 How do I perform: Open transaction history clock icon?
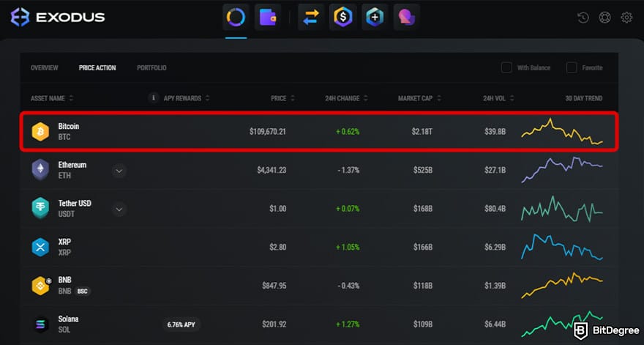tap(583, 18)
